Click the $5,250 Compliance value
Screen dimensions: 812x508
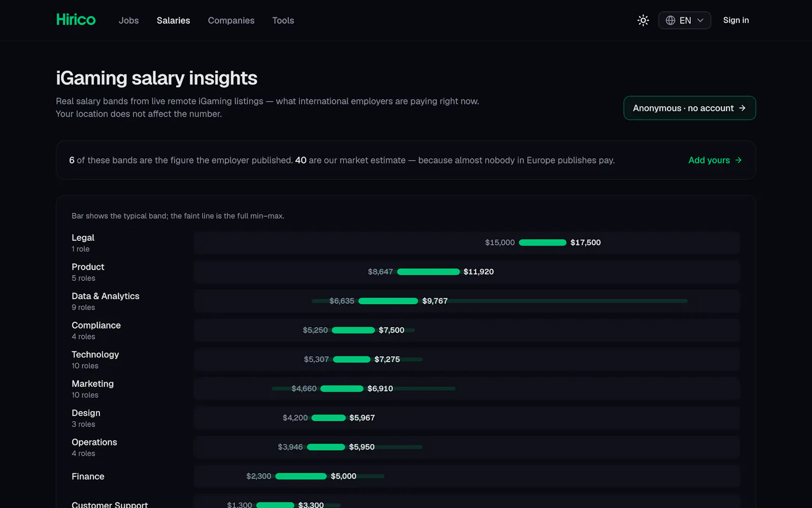coord(315,330)
